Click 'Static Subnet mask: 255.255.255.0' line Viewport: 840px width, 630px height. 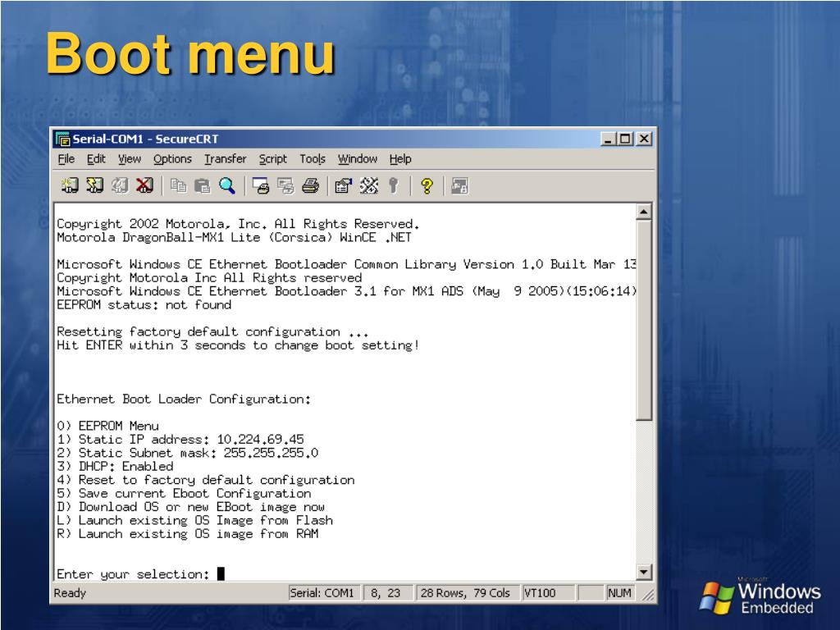tap(188, 453)
